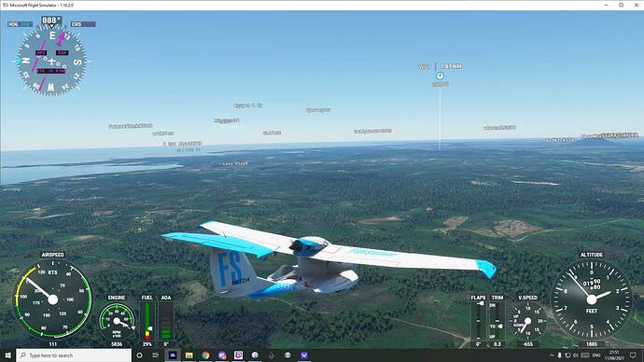Viewport: 644px width, 362px height.
Task: Click the compass heading indicator dial
Action: coord(51,62)
